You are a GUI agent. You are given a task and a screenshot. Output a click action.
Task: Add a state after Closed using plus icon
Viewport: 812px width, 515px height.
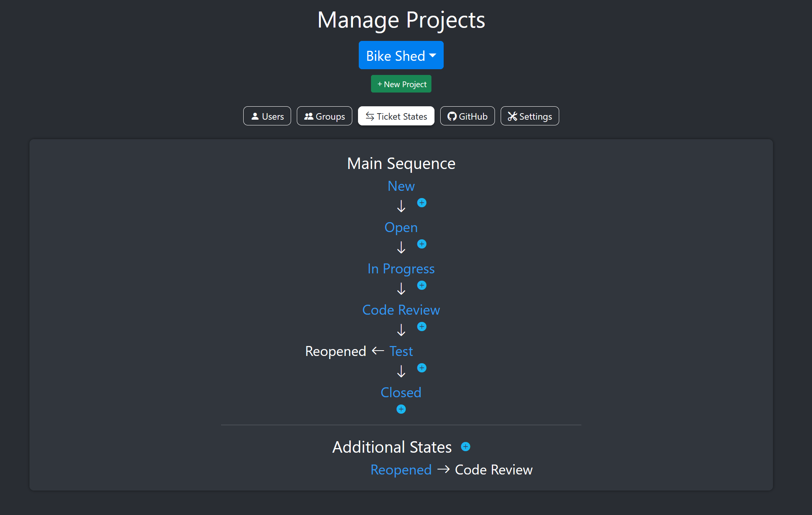coord(401,409)
